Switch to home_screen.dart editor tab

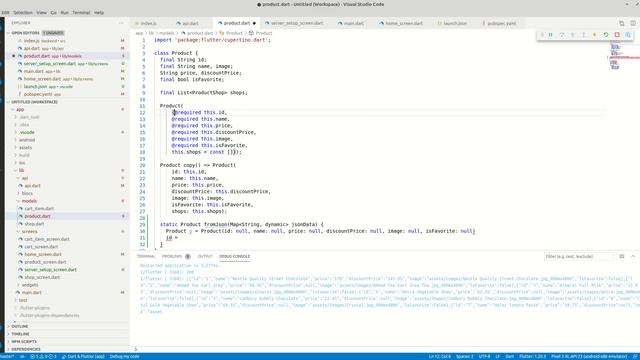coord(404,23)
